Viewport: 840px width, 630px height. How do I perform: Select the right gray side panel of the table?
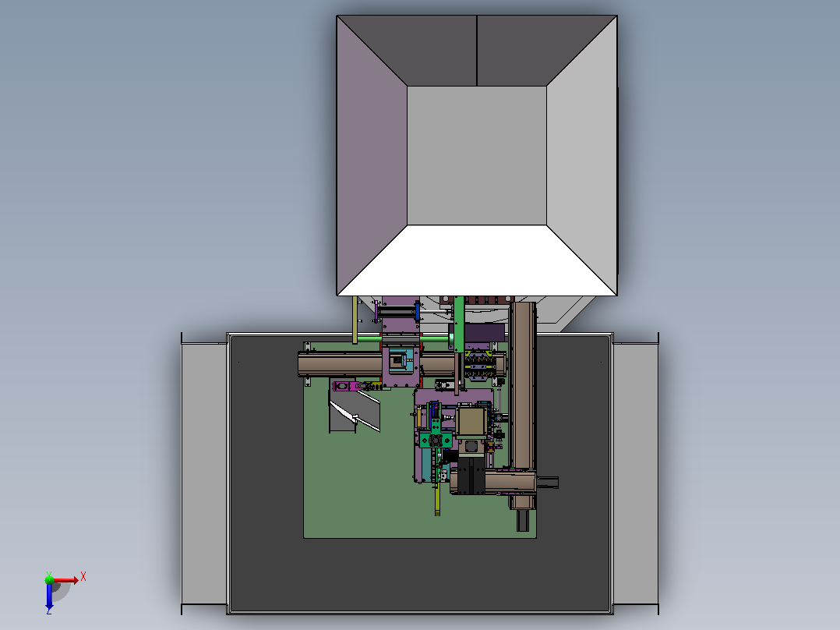click(x=635, y=473)
